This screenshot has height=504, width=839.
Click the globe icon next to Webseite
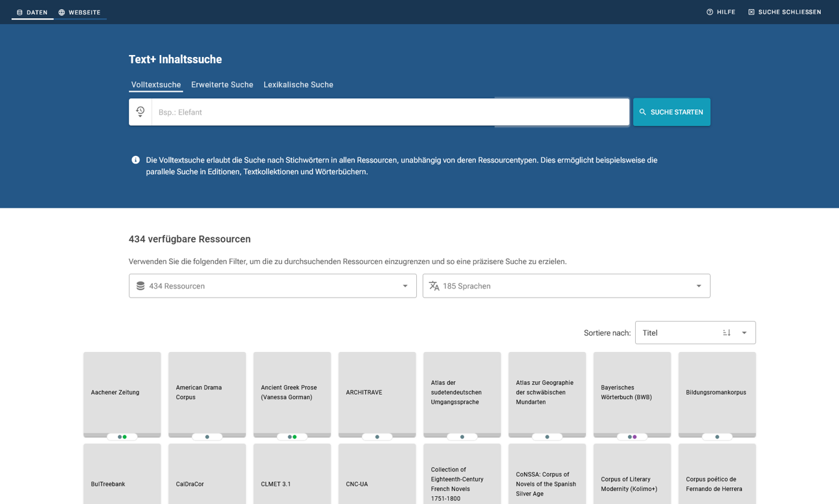[62, 12]
